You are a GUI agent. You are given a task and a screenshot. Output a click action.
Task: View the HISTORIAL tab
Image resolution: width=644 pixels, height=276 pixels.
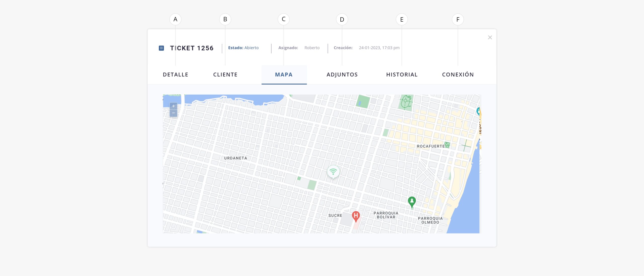[x=402, y=74]
